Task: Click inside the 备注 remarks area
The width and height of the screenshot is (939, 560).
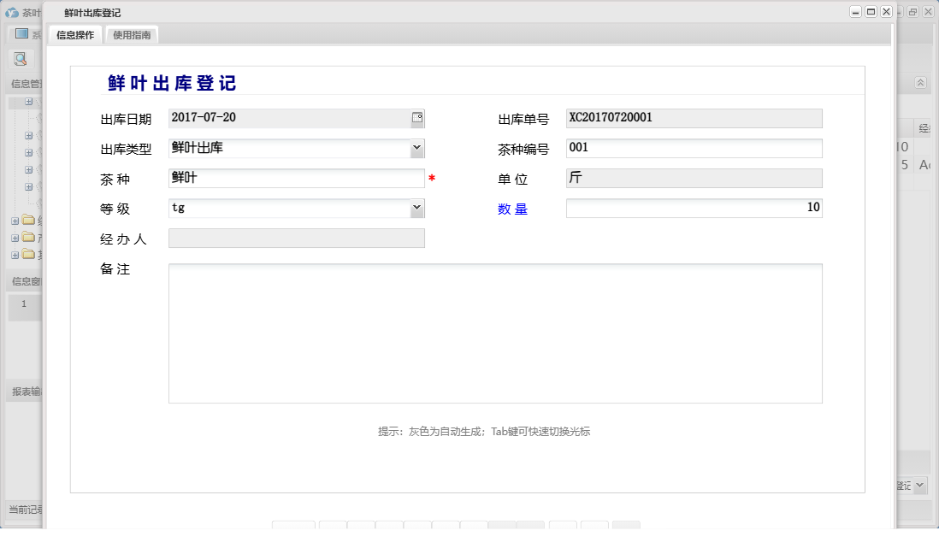Action: [496, 333]
